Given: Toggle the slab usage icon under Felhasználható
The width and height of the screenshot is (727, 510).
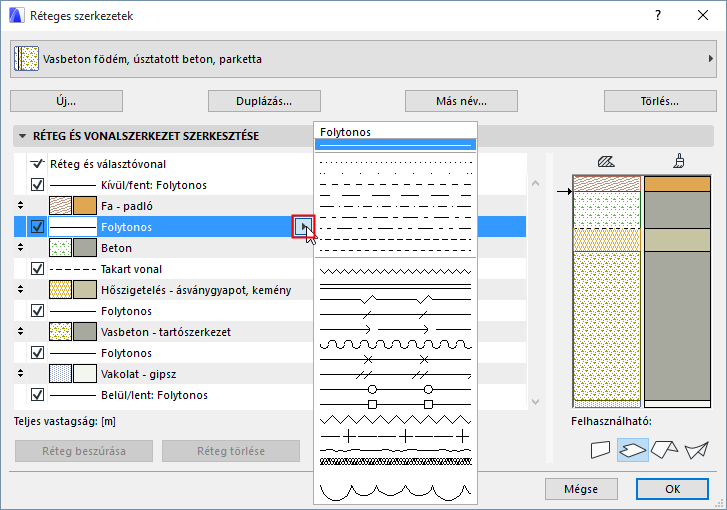Looking at the screenshot, I should 632,450.
